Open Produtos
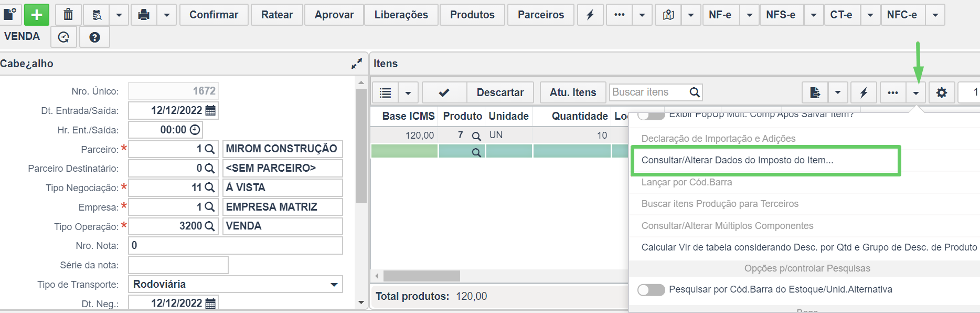980x313 pixels. pyautogui.click(x=472, y=15)
